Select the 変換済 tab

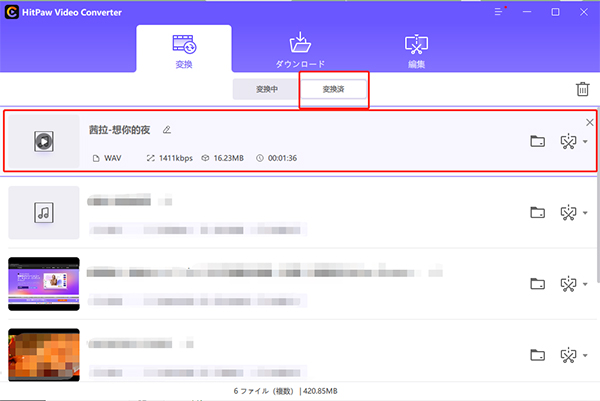(334, 90)
